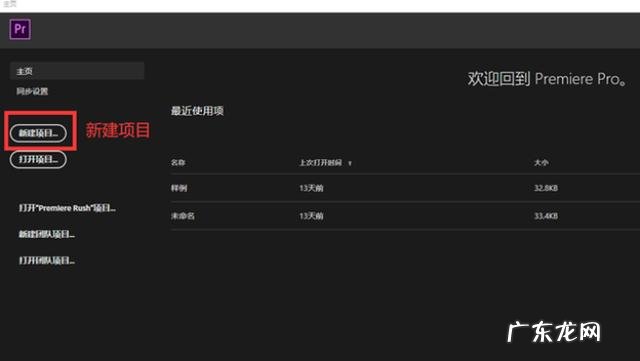Click 打开团队项目 open team project
Screen dimensions: 640x361
click(x=47, y=261)
